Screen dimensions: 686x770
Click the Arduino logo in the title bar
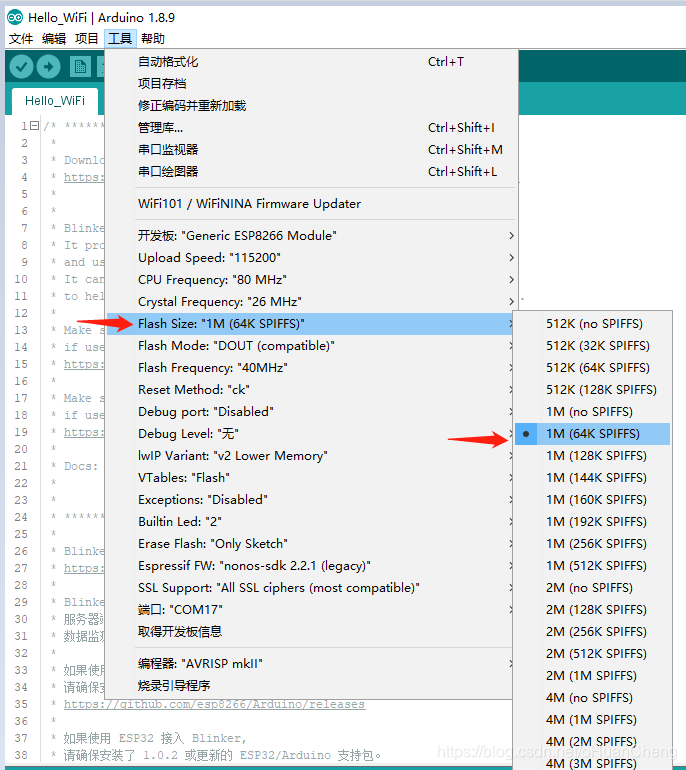click(x=15, y=18)
